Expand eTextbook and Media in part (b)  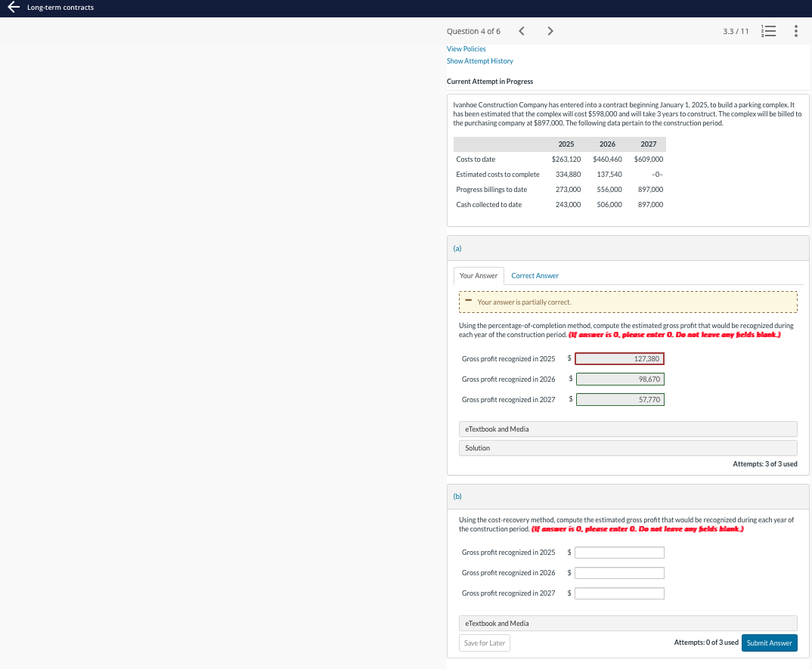pyautogui.click(x=628, y=624)
